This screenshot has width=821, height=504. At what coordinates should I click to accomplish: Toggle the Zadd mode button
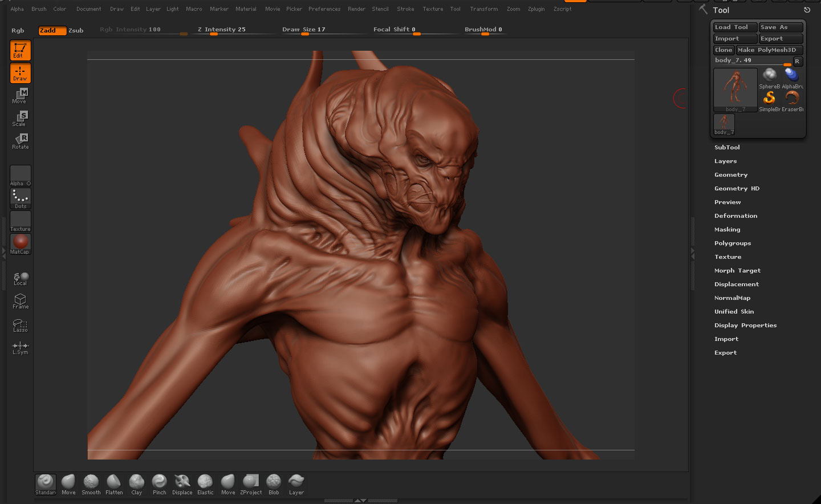coord(52,30)
